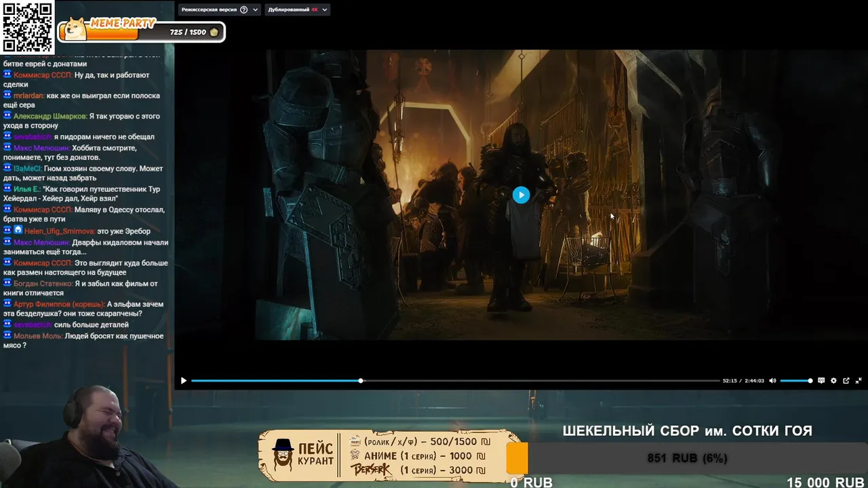Click the seek bar handle at 52:15
868x488 pixels.
point(361,381)
